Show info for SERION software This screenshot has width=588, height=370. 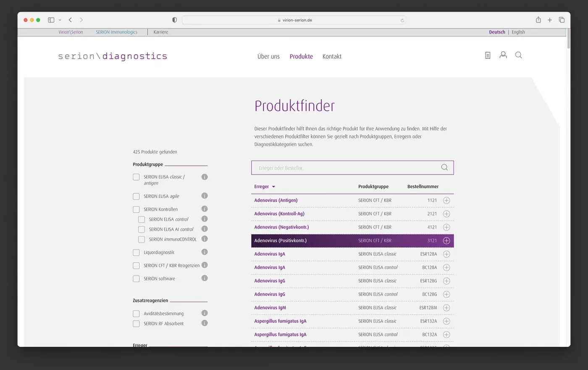click(x=205, y=278)
